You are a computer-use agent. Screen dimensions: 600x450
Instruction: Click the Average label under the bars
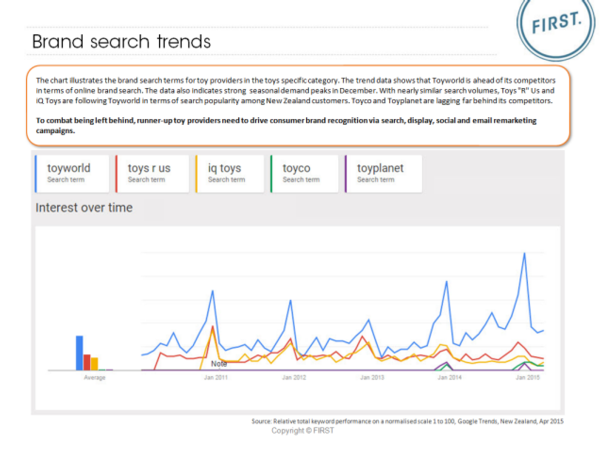coord(91,378)
